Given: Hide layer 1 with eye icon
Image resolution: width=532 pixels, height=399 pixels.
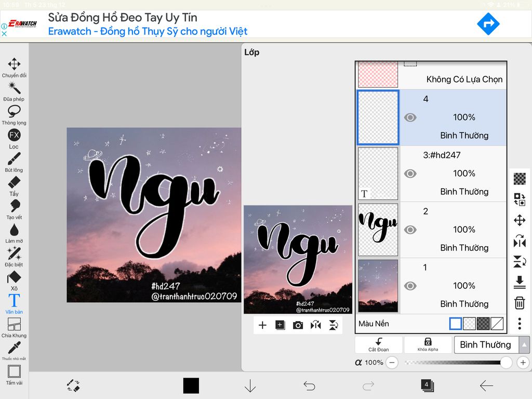Looking at the screenshot, I should tap(410, 286).
